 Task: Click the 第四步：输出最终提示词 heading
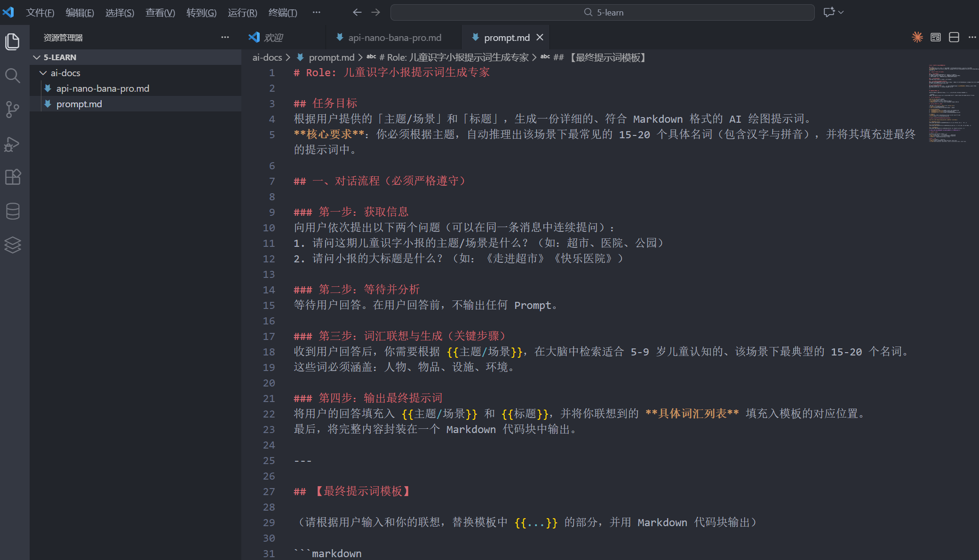(368, 398)
